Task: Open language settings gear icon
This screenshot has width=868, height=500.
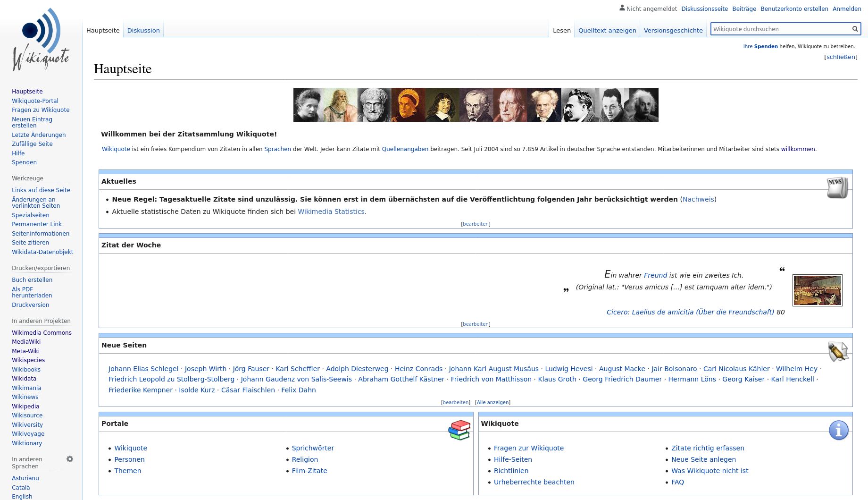Action: [70, 459]
